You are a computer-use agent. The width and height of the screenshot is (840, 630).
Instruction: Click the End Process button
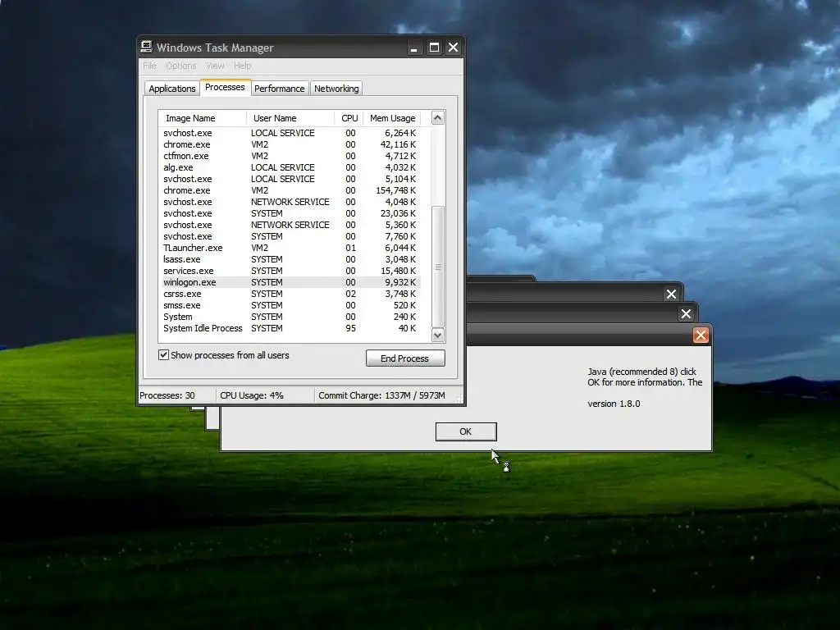[405, 358]
